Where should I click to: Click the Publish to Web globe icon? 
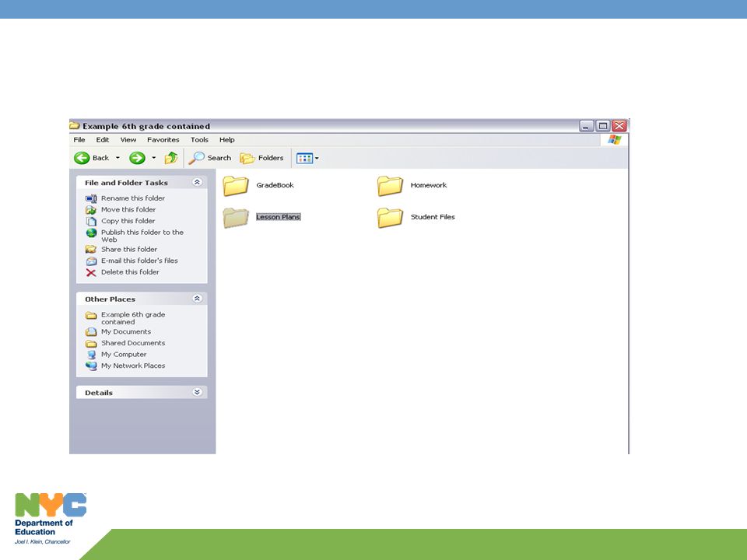click(91, 233)
